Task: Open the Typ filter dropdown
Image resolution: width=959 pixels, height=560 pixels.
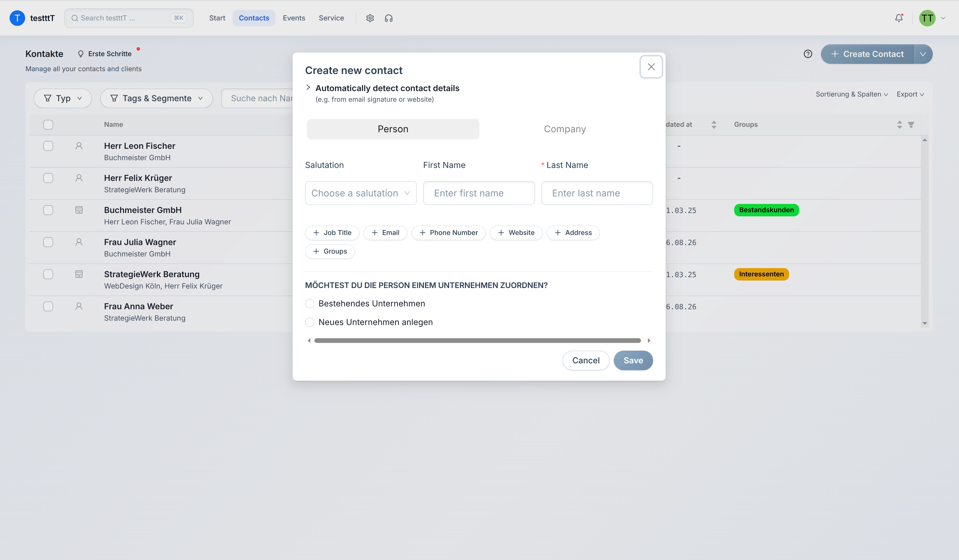Action: coord(63,98)
